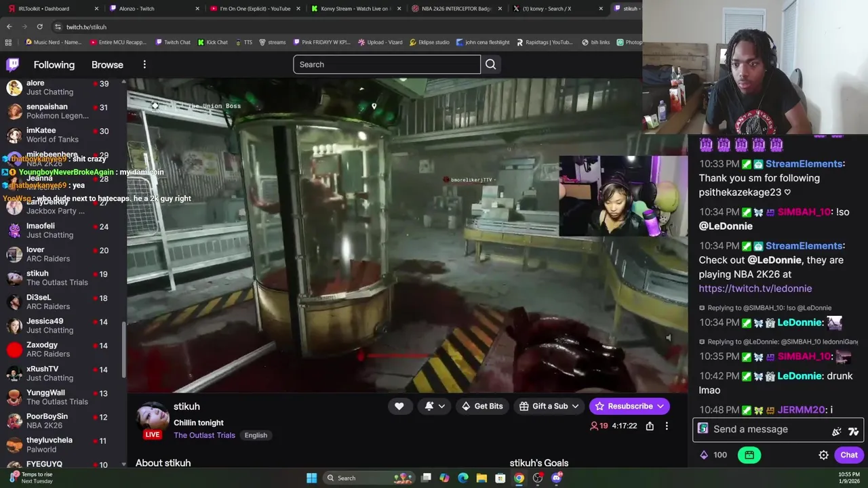Screen dimensions: 868x488
Task: Open the Chrome apps grid icon
Action: (x=8, y=42)
